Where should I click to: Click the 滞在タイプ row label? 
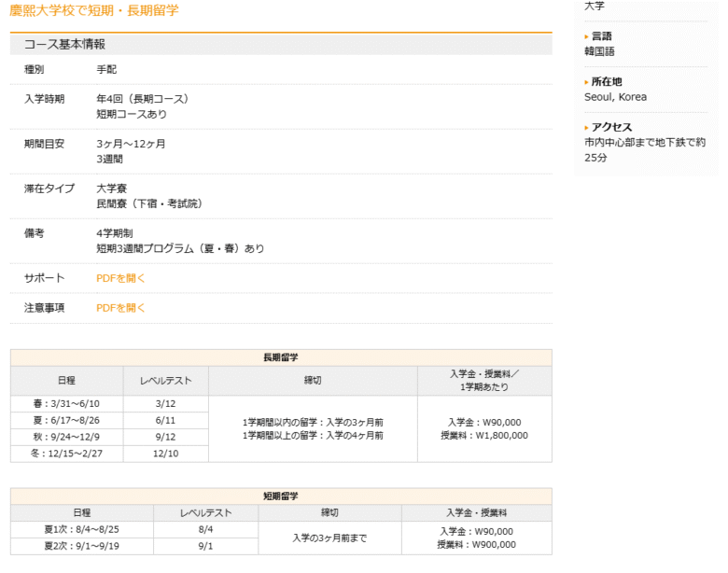pos(49,189)
